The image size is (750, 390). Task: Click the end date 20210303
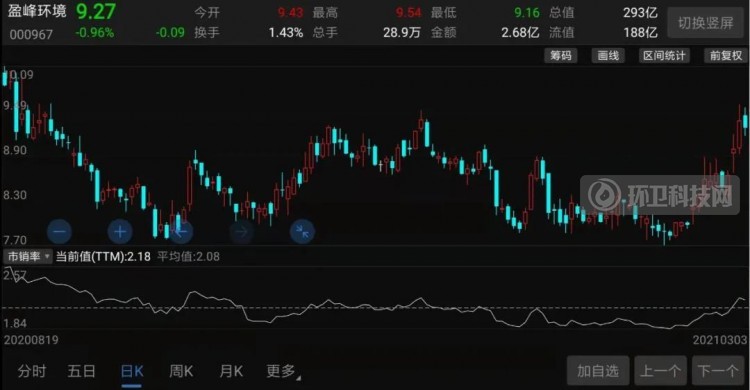(720, 340)
